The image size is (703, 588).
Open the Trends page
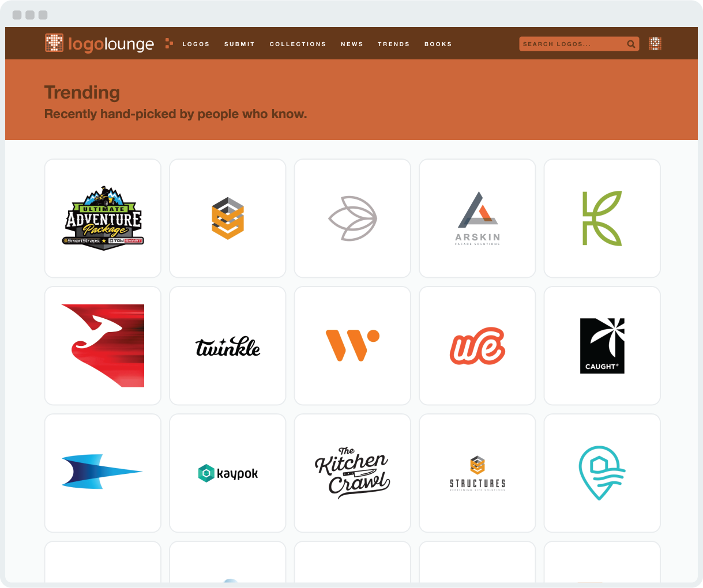[x=393, y=44]
